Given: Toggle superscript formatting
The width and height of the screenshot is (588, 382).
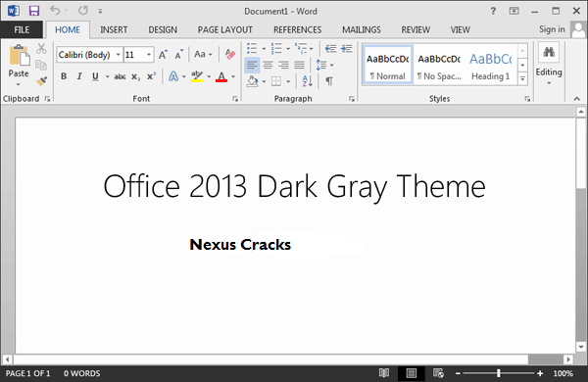Looking at the screenshot, I should click(x=151, y=76).
